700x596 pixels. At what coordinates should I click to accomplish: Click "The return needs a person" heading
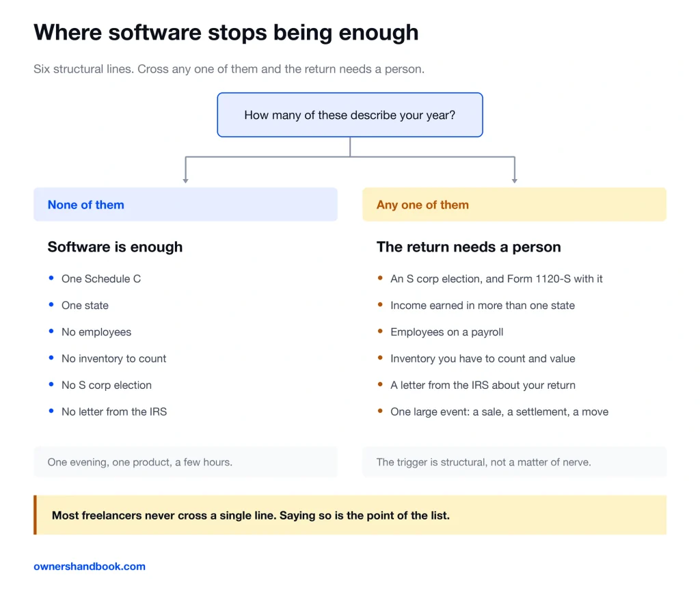click(x=469, y=247)
